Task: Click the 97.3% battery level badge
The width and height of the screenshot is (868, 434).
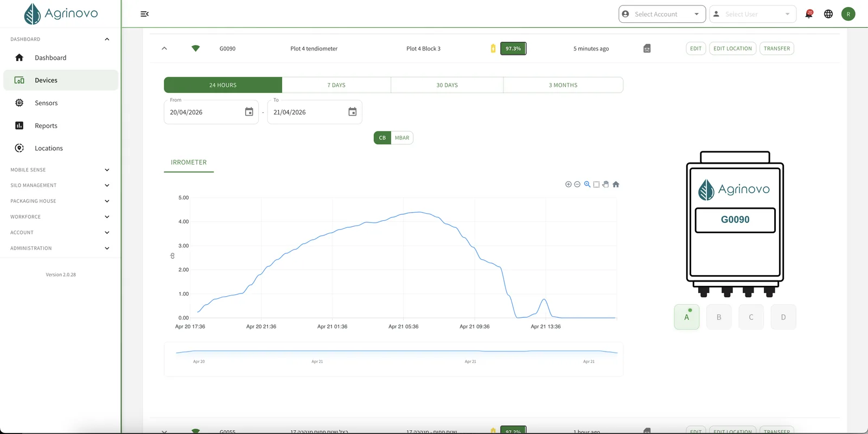Action: click(x=513, y=48)
